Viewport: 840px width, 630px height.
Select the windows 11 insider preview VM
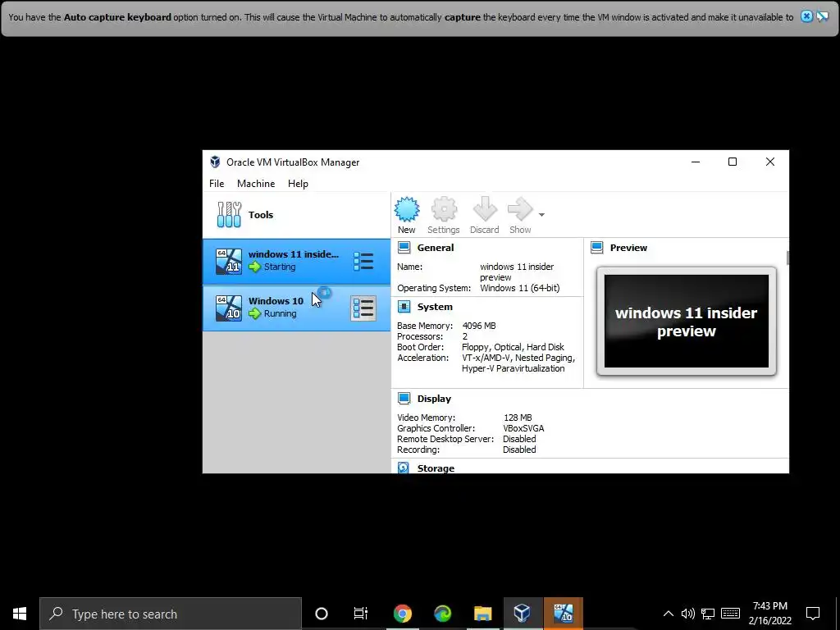click(x=296, y=262)
